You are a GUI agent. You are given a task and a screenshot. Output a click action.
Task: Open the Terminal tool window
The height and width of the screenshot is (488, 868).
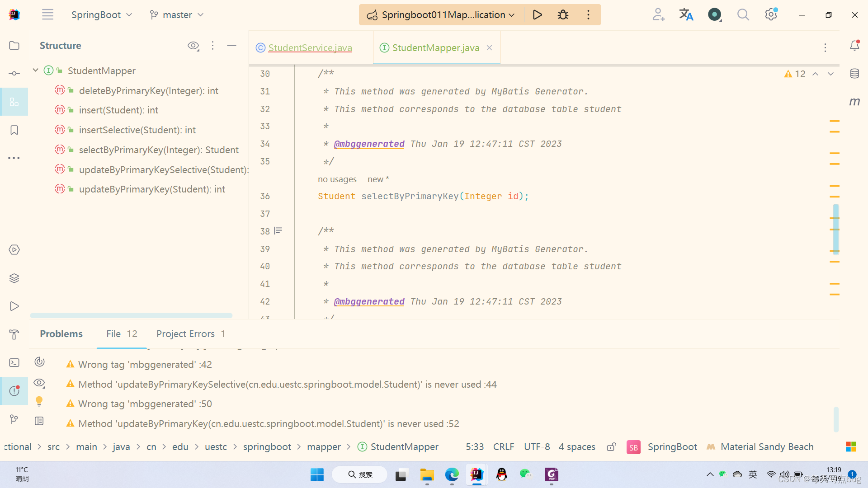pos(14,362)
